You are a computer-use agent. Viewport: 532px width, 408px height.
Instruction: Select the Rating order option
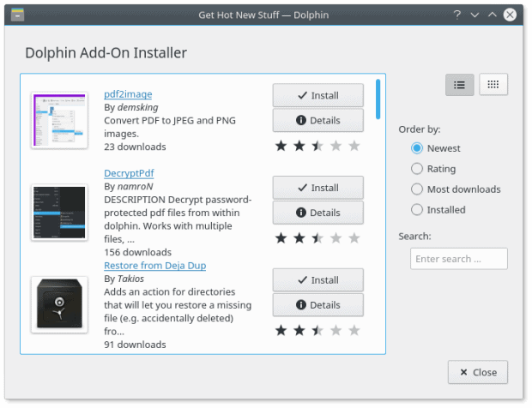[417, 169]
